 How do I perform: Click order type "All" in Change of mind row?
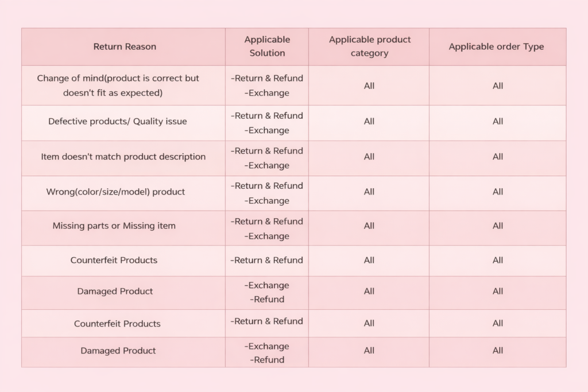[498, 86]
